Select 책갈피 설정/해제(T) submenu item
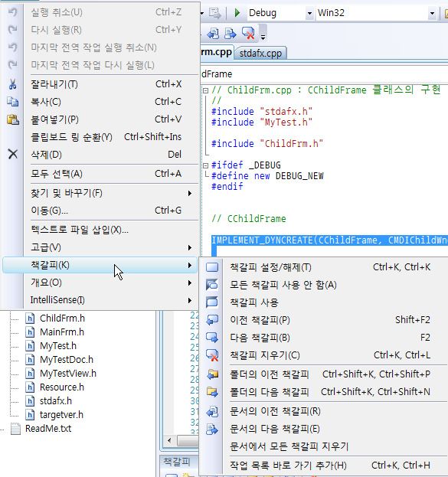448x477 pixels. click(324, 267)
